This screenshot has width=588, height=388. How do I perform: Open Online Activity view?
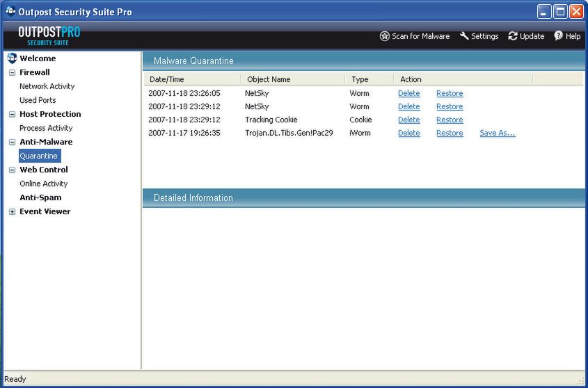[x=44, y=184]
